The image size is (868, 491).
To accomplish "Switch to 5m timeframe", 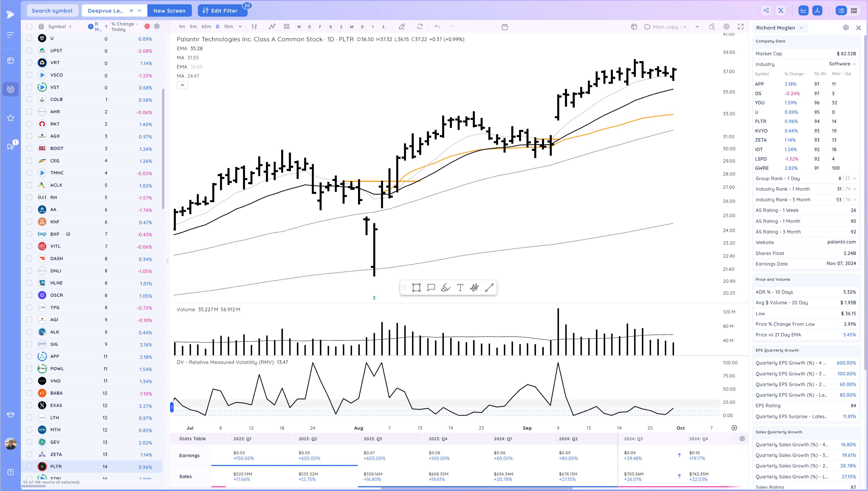I will pos(193,27).
